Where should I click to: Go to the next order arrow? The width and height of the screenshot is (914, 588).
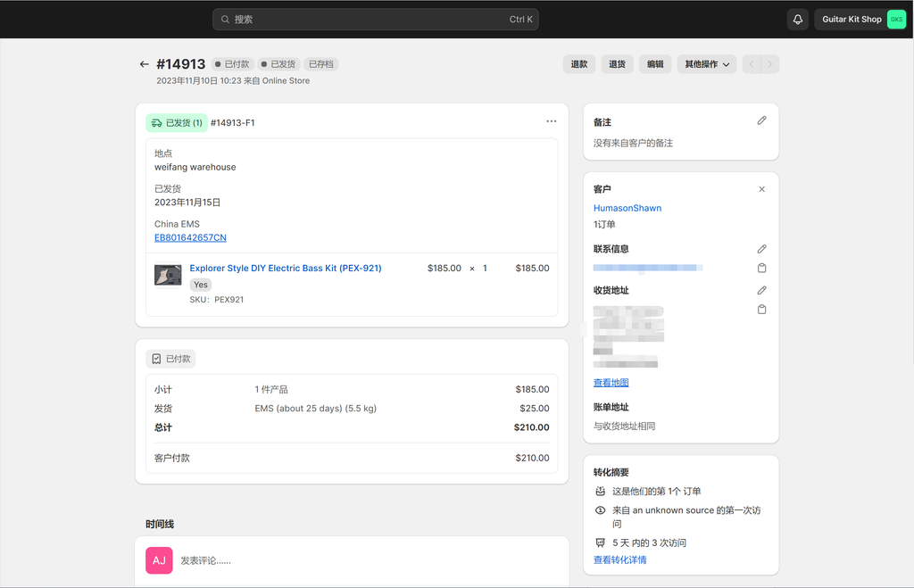click(x=770, y=64)
